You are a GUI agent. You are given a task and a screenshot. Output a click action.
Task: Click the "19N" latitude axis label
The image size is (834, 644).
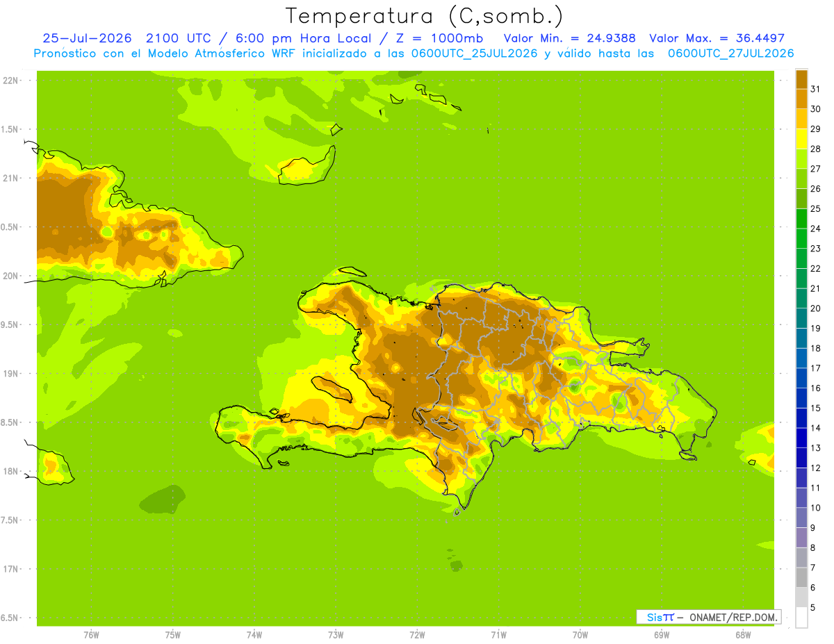point(11,373)
